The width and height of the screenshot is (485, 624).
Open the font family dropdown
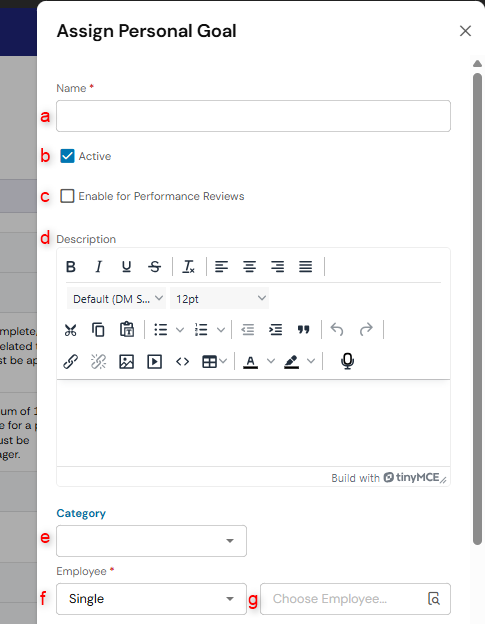(117, 298)
